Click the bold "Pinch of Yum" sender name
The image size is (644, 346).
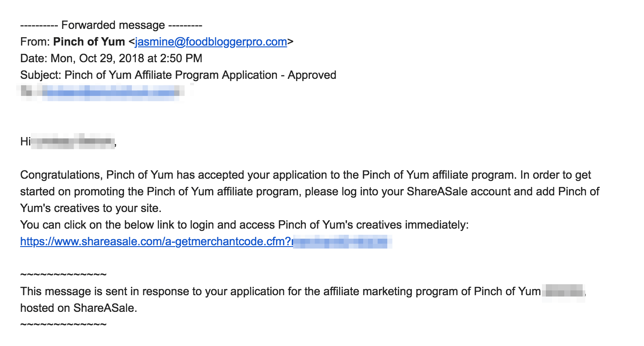point(89,42)
